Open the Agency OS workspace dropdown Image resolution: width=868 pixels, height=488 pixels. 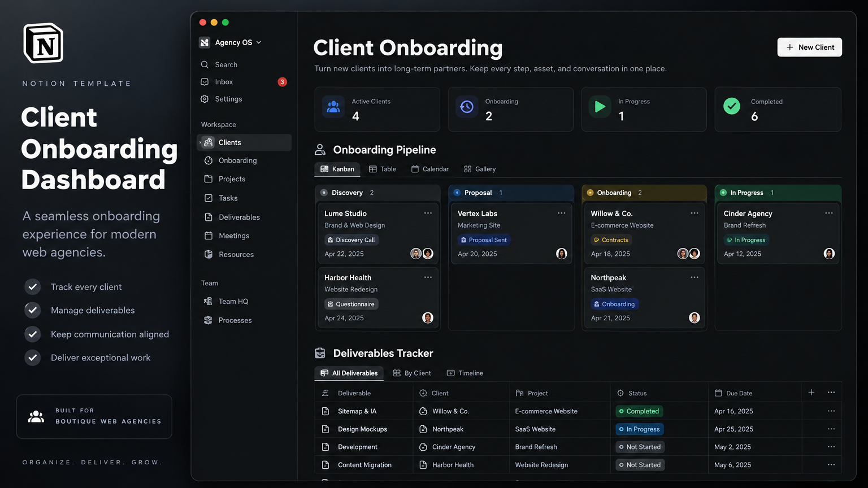point(231,42)
